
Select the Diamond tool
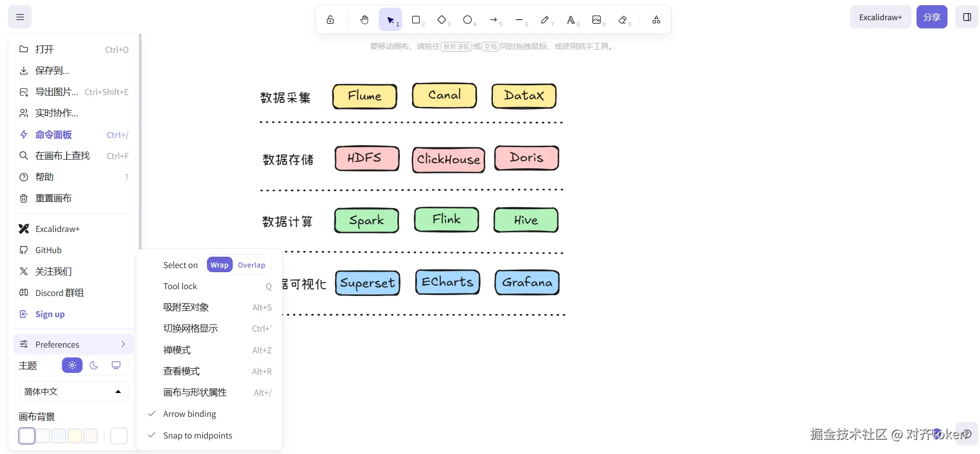(x=442, y=20)
